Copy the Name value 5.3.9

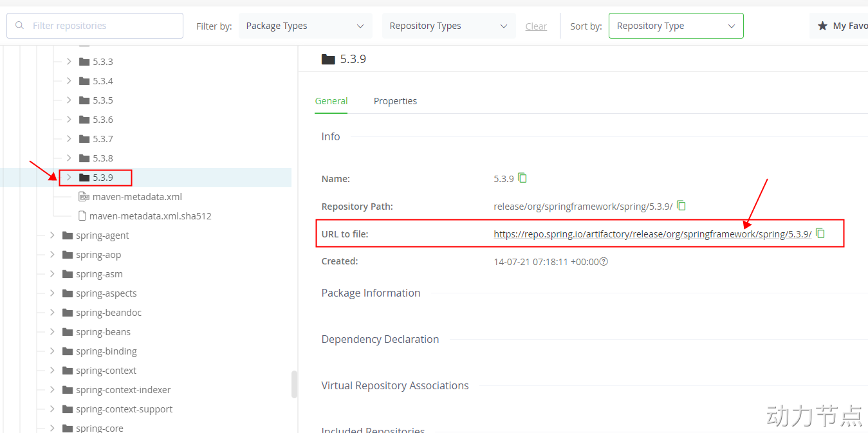click(522, 178)
